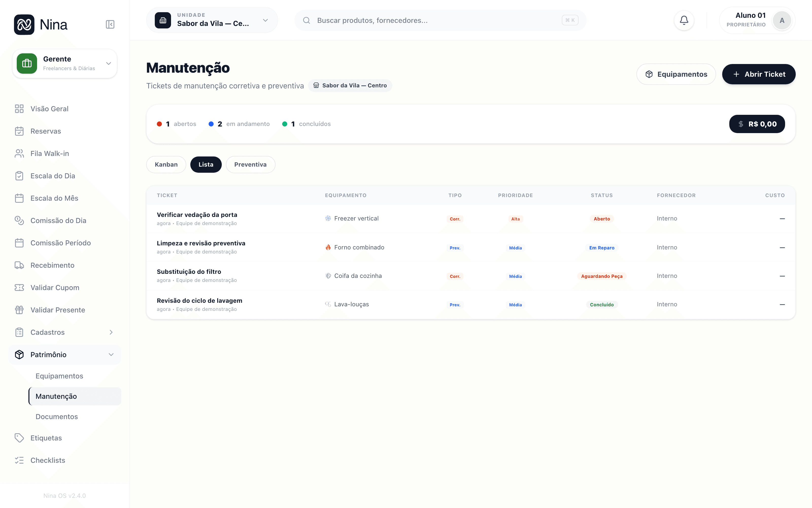Open the Revisão do ciclo de lavagem ticket

tap(199, 301)
